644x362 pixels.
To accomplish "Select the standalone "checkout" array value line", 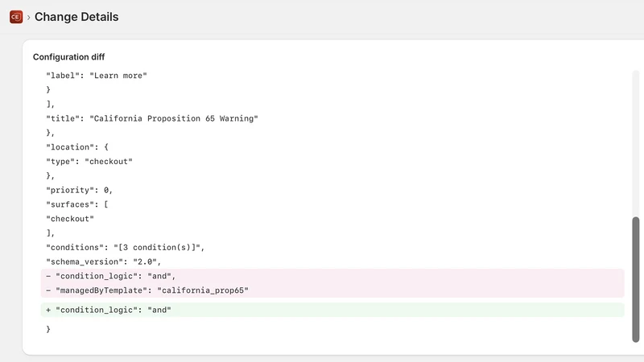I will click(x=70, y=219).
